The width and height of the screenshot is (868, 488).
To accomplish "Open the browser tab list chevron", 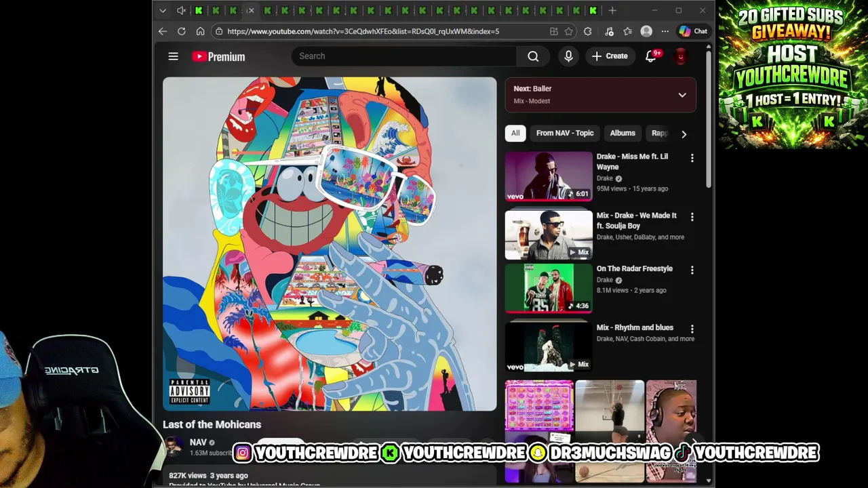I will 163,10.
